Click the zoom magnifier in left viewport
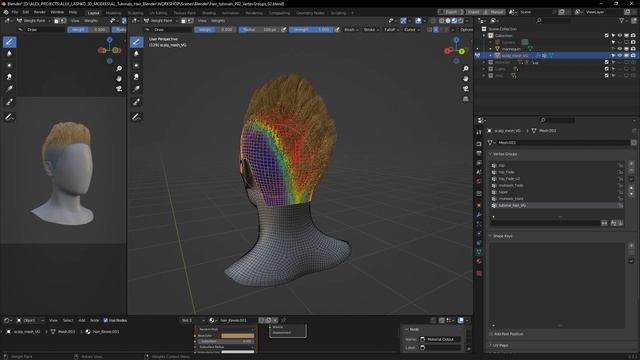Screen dimensions: 640x360 (119, 69)
